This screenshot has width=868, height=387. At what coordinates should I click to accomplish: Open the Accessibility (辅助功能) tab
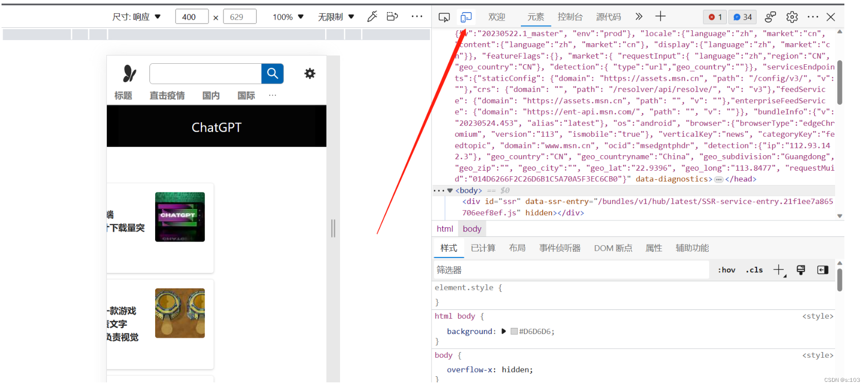692,248
